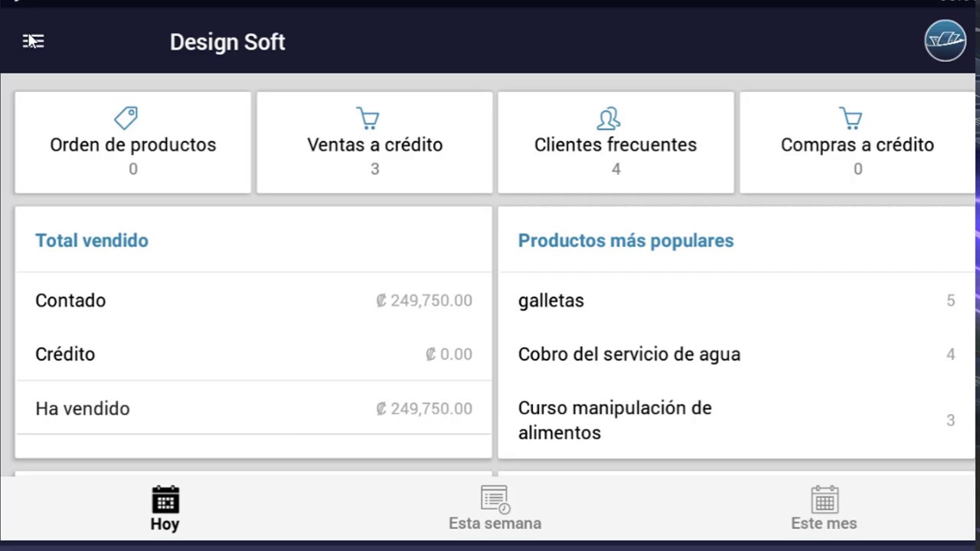Viewport: 980px width, 551px height.
Task: Click the Compras a crédito cart icon
Action: 851,118
